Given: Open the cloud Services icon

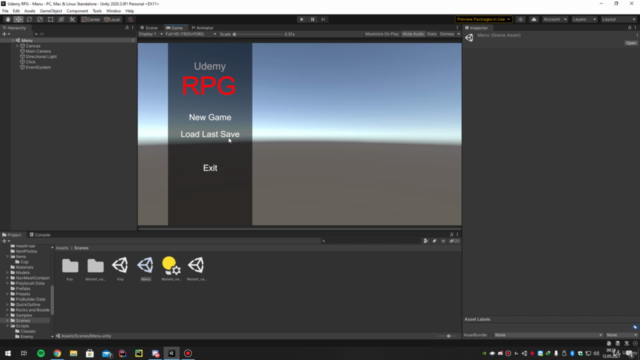Looking at the screenshot, I should [x=533, y=19].
